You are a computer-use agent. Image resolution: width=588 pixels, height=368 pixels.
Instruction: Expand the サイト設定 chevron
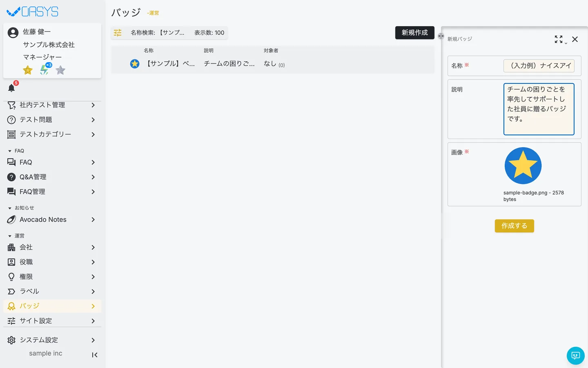[93, 321]
